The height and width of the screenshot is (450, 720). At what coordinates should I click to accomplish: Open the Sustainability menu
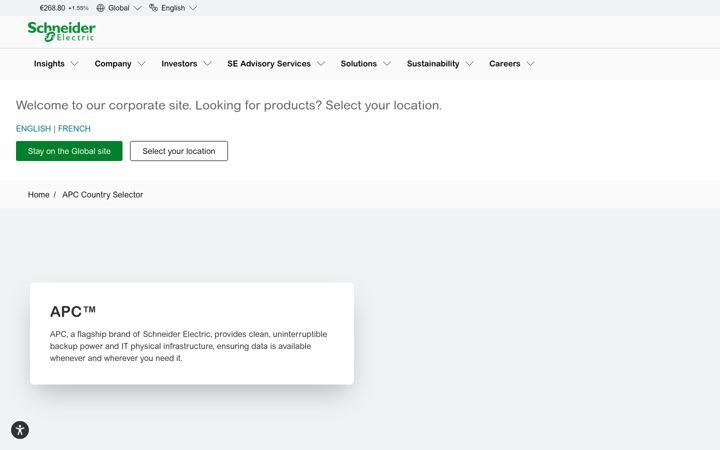point(433,64)
